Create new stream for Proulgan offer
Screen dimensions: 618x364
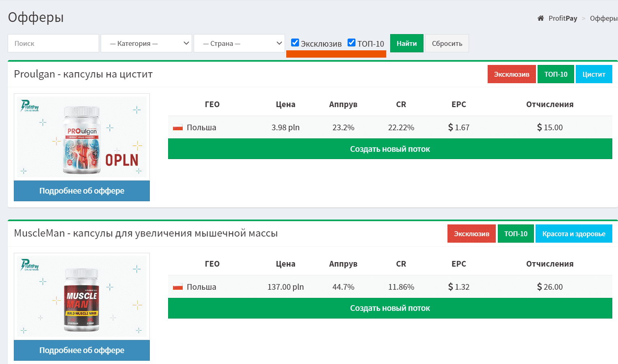[x=390, y=149]
